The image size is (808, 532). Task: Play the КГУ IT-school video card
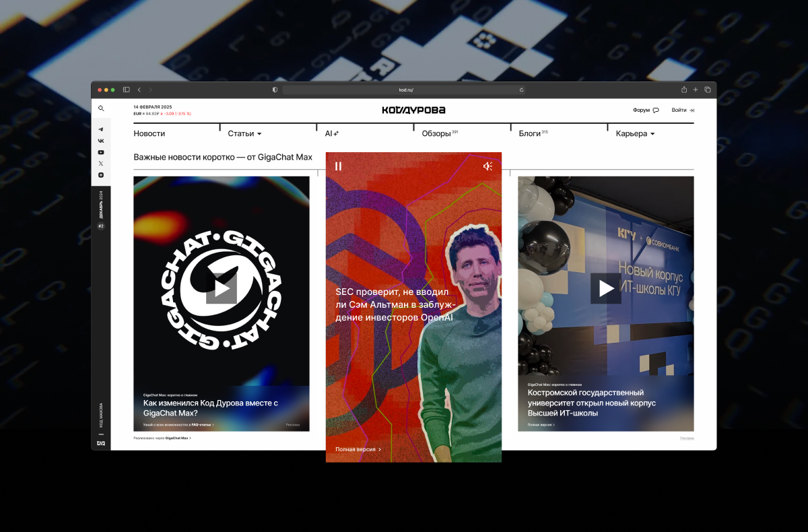(x=606, y=288)
